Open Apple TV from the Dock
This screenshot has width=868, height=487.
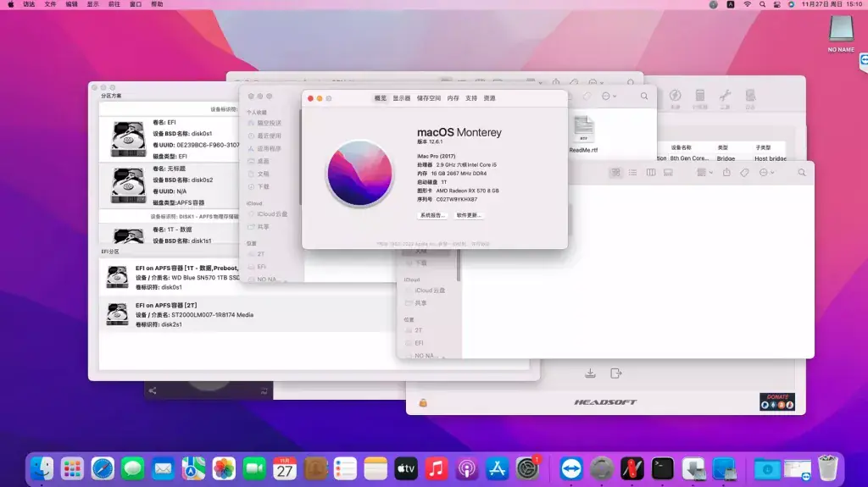click(x=406, y=468)
